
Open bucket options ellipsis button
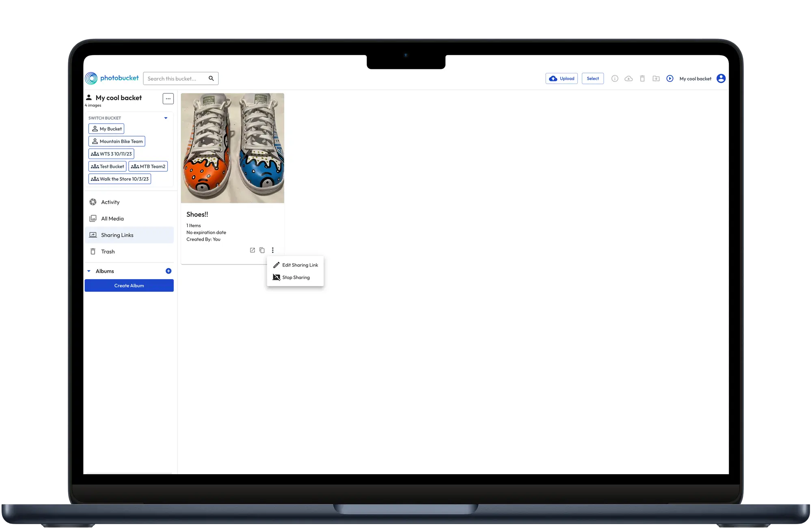click(168, 99)
